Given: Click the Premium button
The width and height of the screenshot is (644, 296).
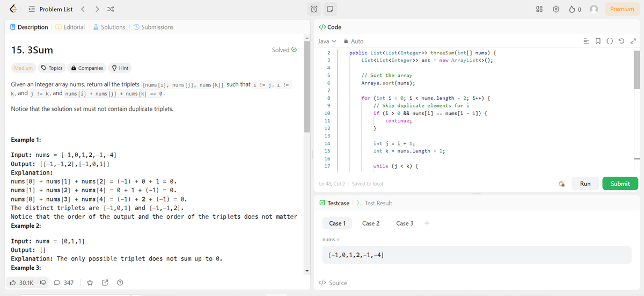Looking at the screenshot, I should click(x=622, y=9).
